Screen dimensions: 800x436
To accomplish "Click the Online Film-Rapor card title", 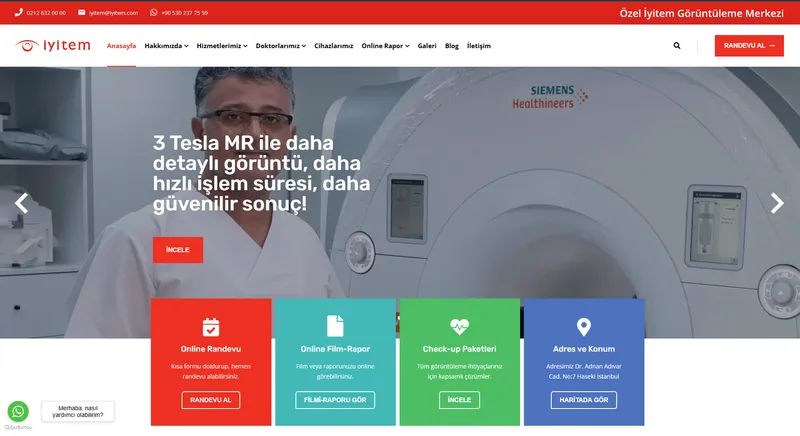I will click(x=335, y=349).
